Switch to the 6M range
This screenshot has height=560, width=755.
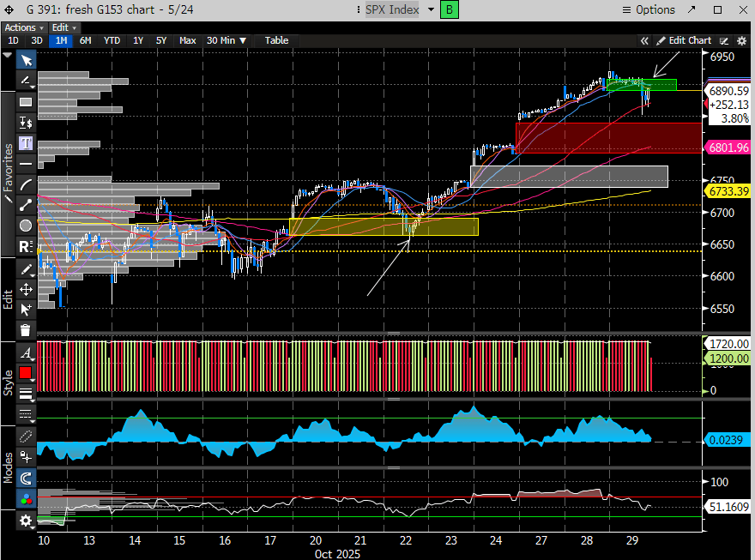tap(85, 40)
